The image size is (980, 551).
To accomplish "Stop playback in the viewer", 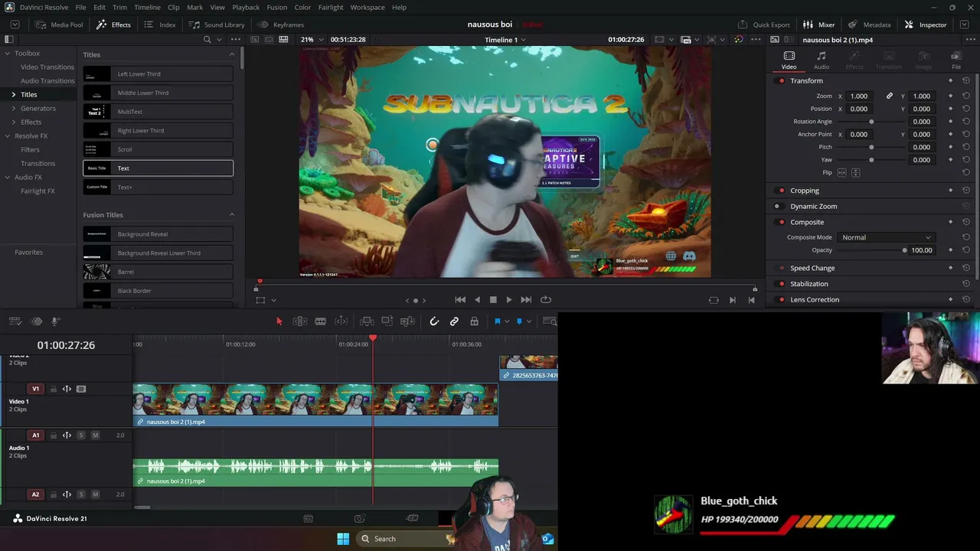I will [x=493, y=300].
